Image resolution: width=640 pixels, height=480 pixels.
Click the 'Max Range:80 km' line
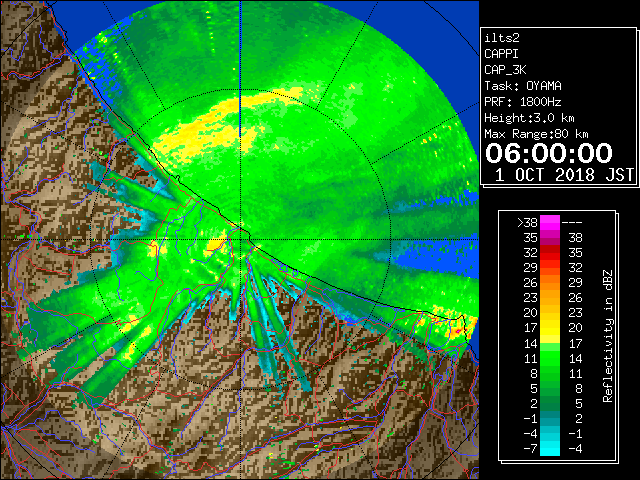[536, 134]
